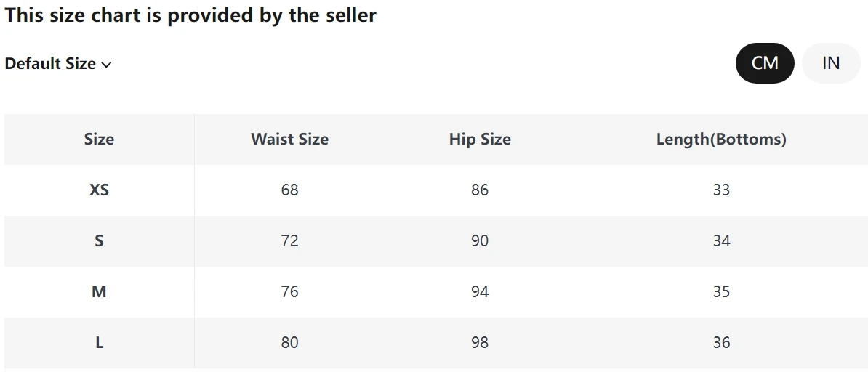Click the Size column header
The image size is (868, 372).
(x=99, y=139)
